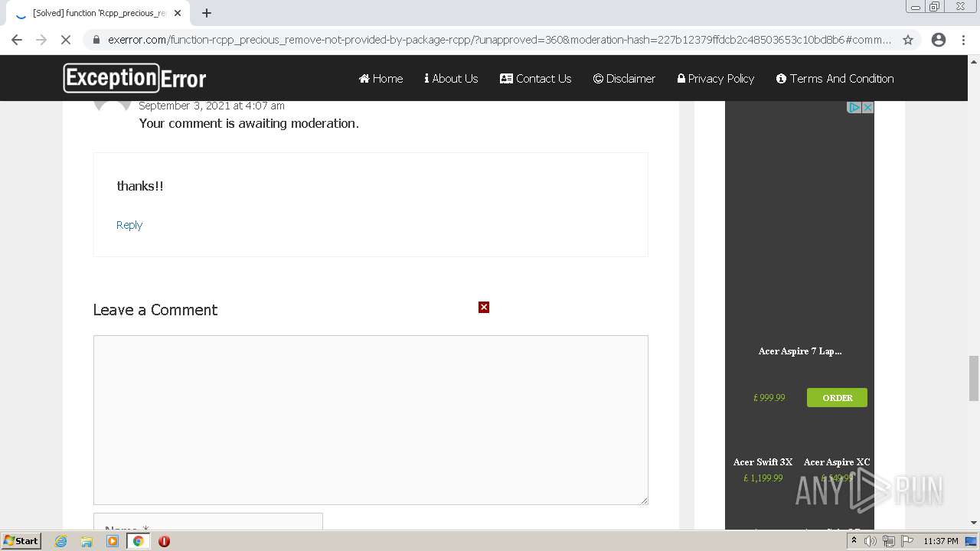Viewport: 980px width, 551px height.
Task: Open the Acer Aspire XC ad item
Action: tap(837, 461)
